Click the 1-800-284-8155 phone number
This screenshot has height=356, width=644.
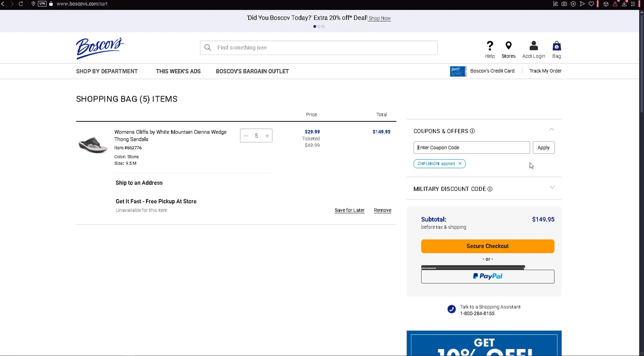477,314
